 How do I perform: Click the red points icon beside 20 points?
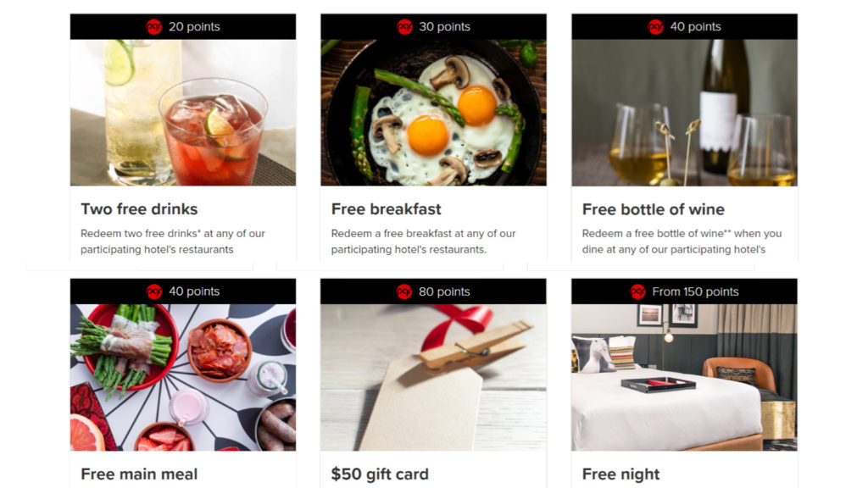154,26
